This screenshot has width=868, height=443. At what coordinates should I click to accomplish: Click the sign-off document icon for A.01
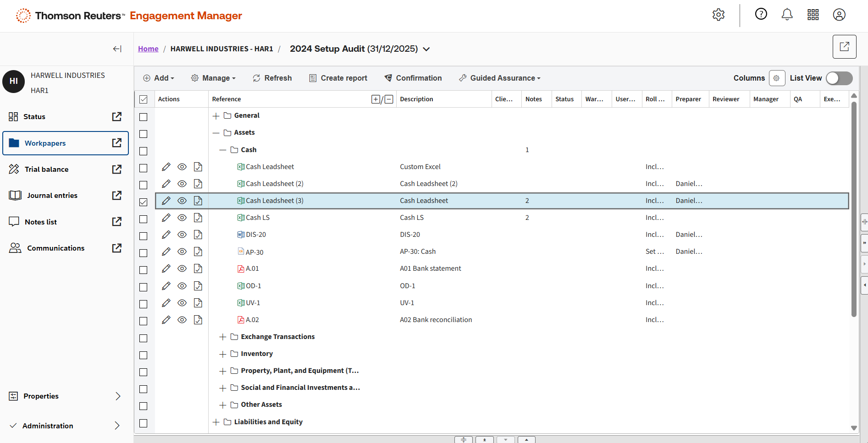tap(198, 268)
